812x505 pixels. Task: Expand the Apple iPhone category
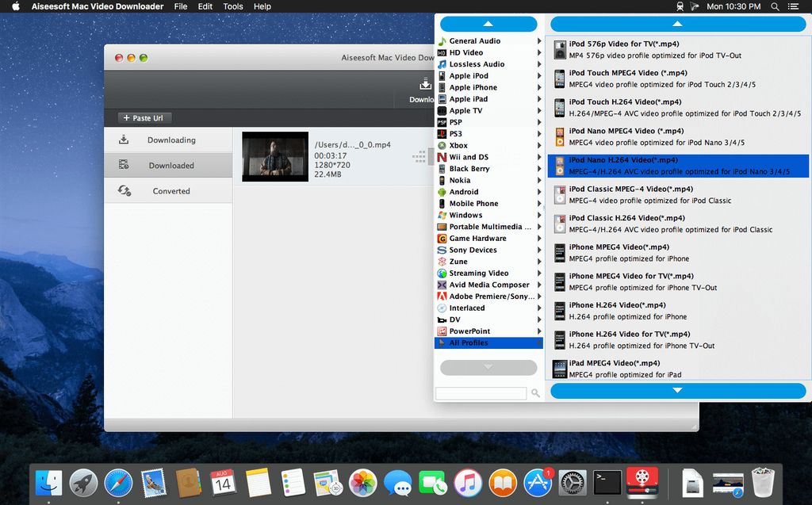click(x=473, y=87)
